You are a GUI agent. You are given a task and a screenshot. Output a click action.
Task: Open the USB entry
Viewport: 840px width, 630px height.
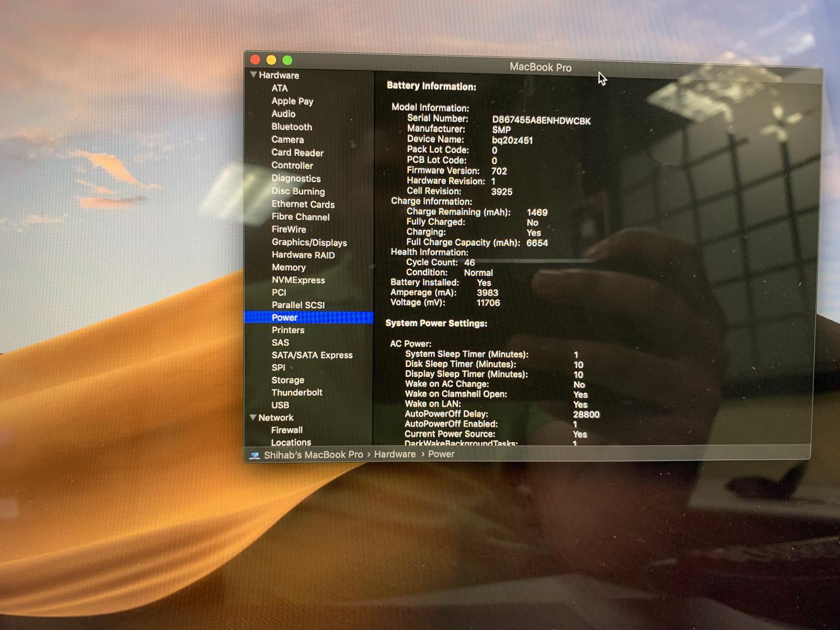tap(280, 405)
